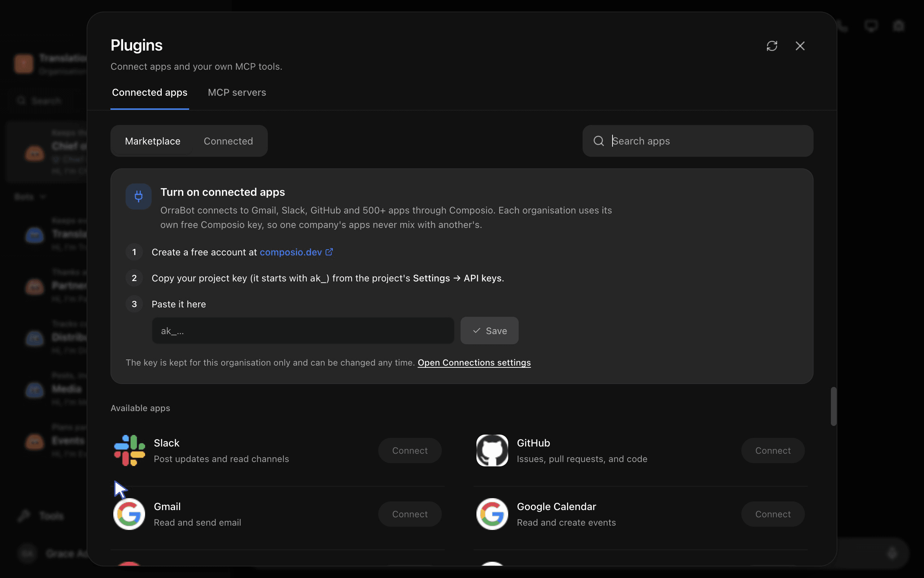Click the Slack app logo
This screenshot has height=578, width=924.
click(130, 450)
